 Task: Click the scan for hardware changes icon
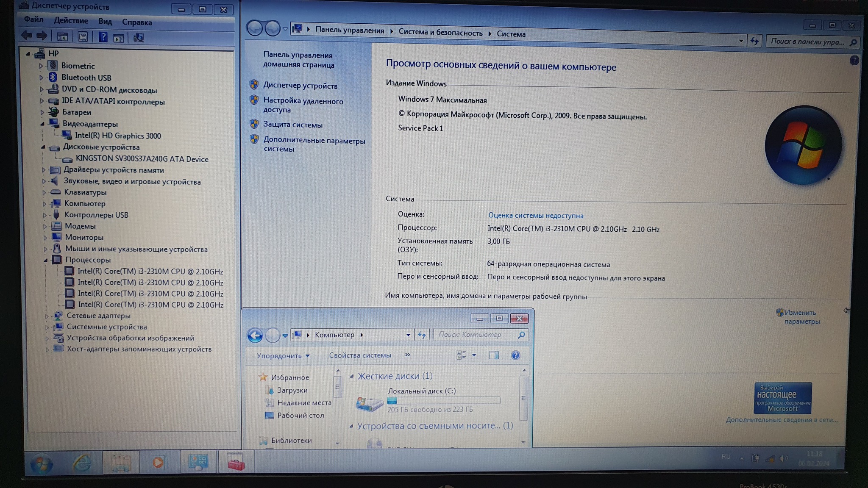(x=139, y=38)
